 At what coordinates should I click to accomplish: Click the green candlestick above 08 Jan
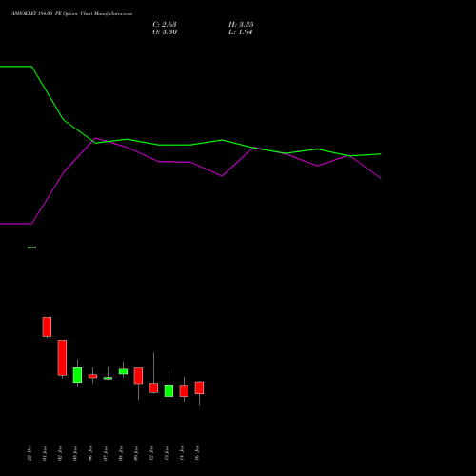click(123, 371)
